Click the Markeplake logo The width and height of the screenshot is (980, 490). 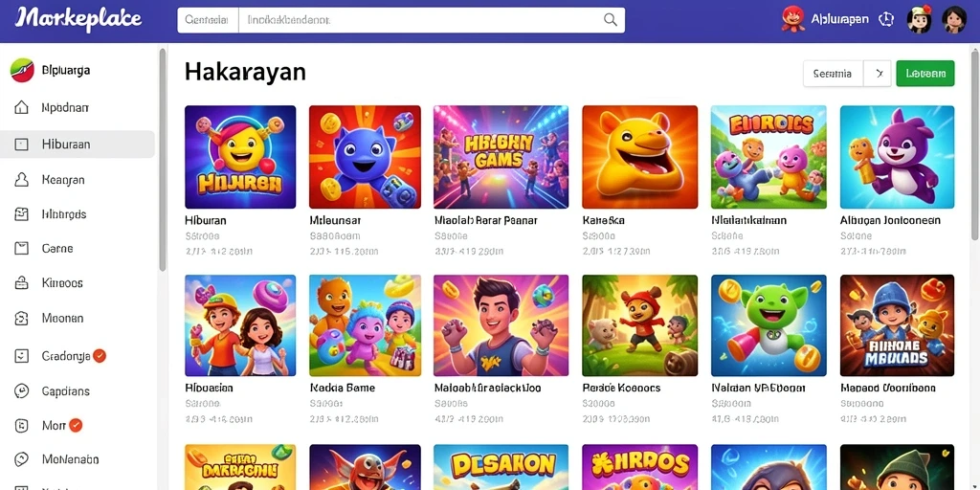78,19
